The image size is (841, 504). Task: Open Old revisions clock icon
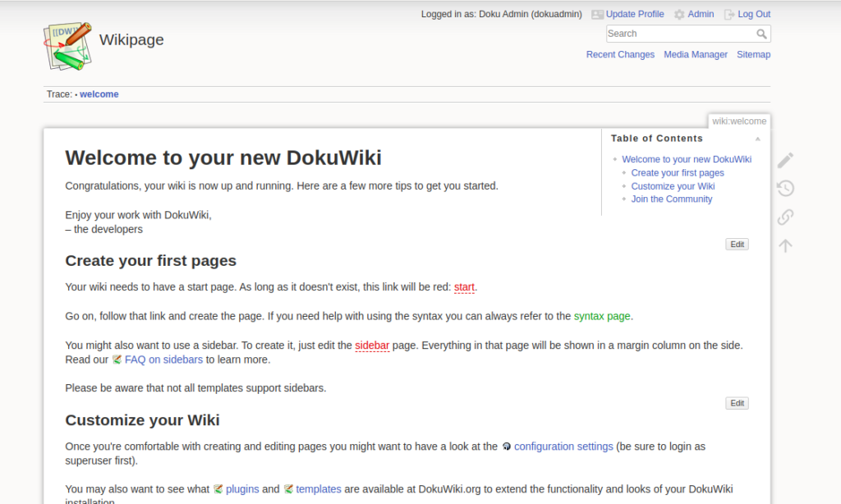(785, 188)
